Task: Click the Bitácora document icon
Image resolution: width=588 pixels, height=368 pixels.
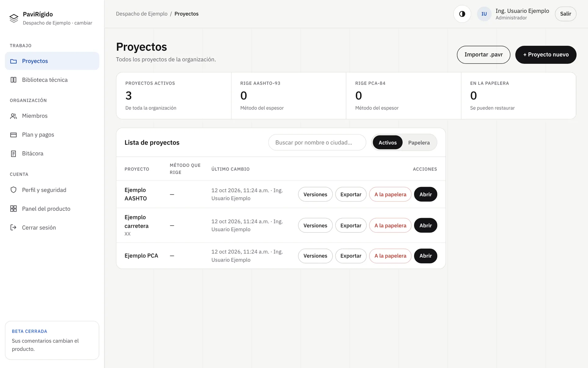Action: click(x=13, y=154)
